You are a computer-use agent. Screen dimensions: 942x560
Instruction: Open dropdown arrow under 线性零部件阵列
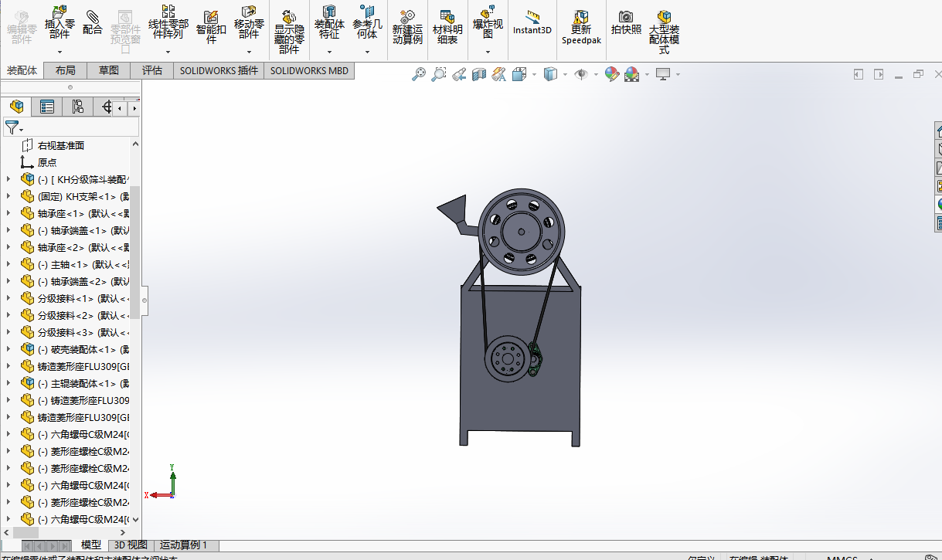(x=168, y=53)
